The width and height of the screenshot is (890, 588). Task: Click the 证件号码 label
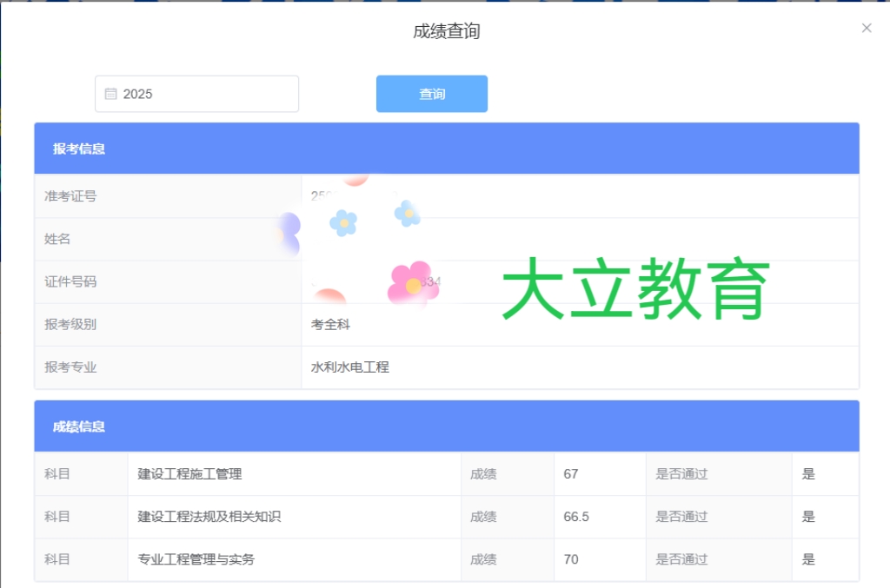point(70,281)
